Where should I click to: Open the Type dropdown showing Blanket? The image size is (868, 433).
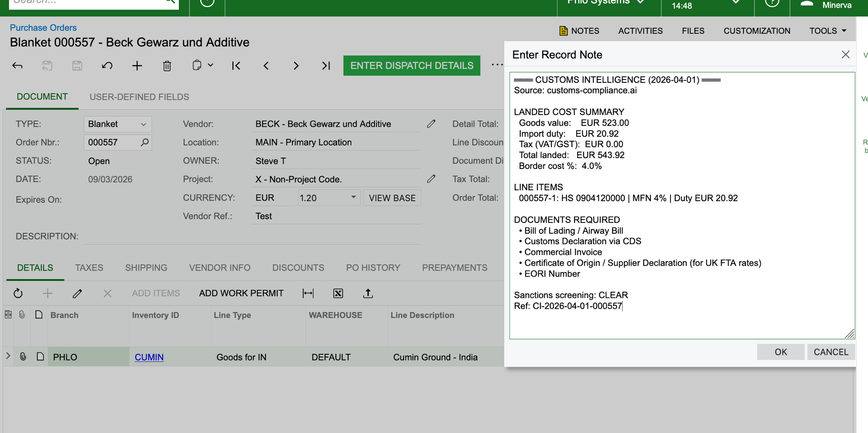click(x=144, y=124)
